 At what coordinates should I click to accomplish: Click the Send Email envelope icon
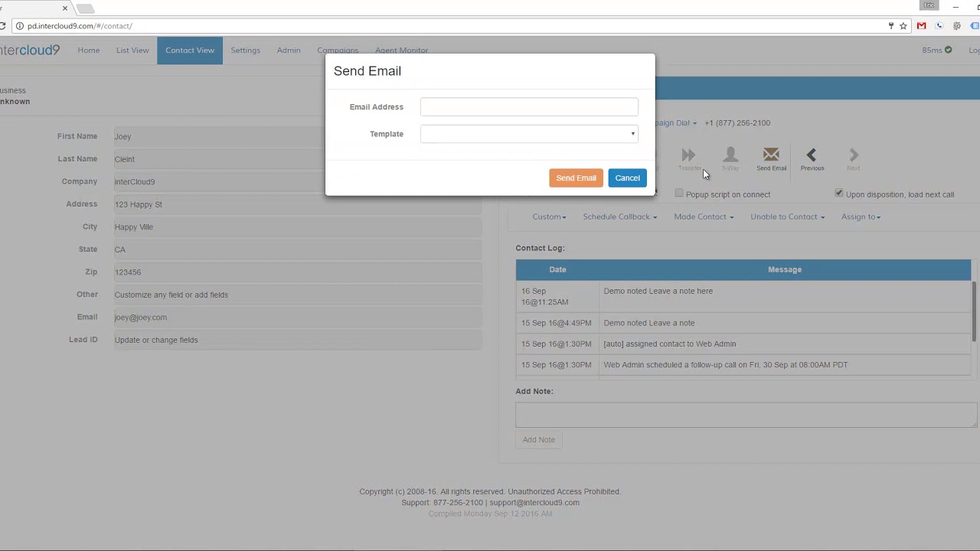tap(771, 155)
